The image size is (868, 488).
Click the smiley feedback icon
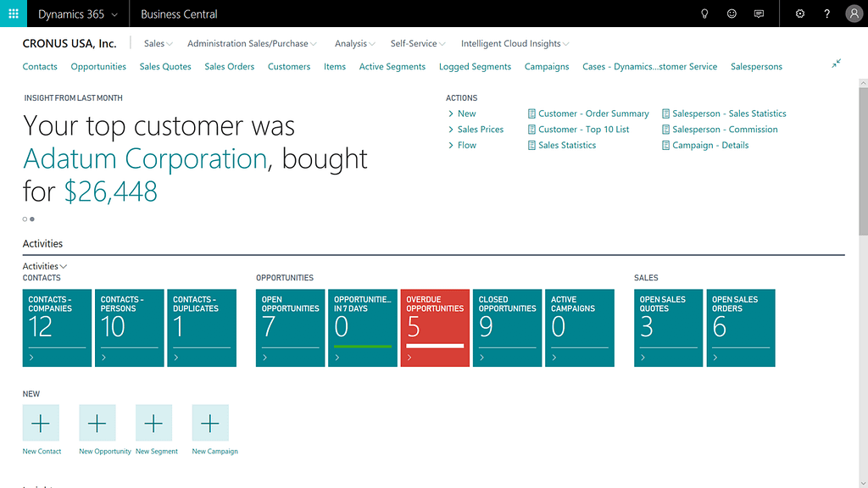click(732, 14)
